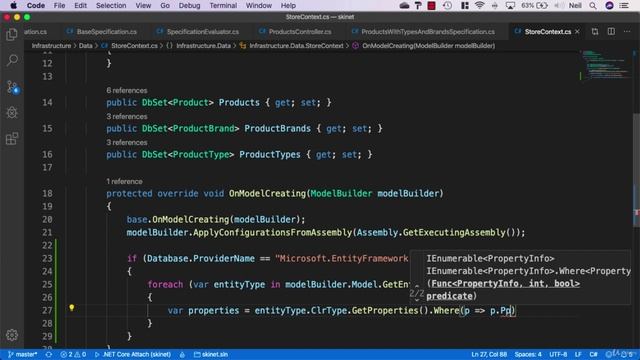Viewport: 640px width, 360px height.
Task: Open the Window menu
Action: (x=258, y=5)
